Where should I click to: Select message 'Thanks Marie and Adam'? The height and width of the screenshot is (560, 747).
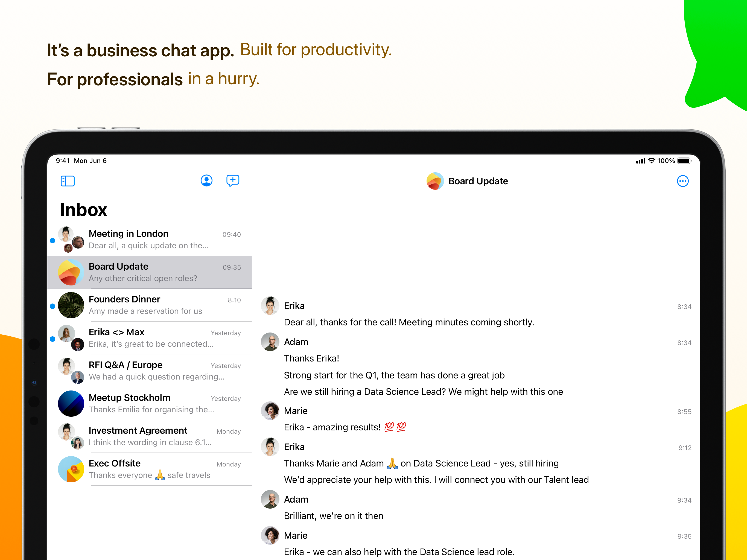421,463
